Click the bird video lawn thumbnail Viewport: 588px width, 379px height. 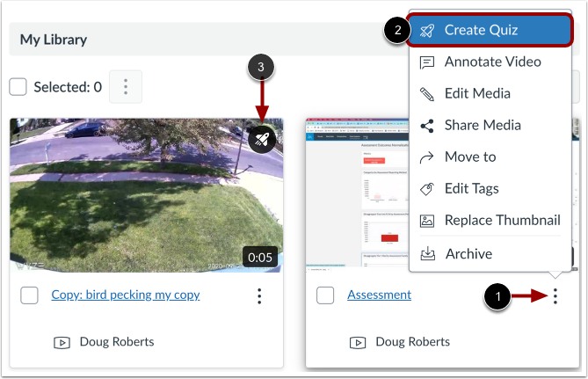coord(146,195)
